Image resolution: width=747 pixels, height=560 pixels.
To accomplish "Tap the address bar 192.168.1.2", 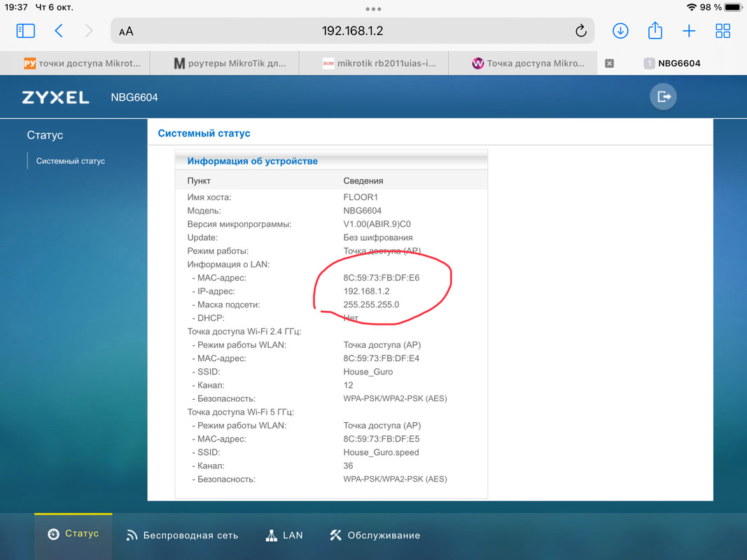I will click(352, 31).
